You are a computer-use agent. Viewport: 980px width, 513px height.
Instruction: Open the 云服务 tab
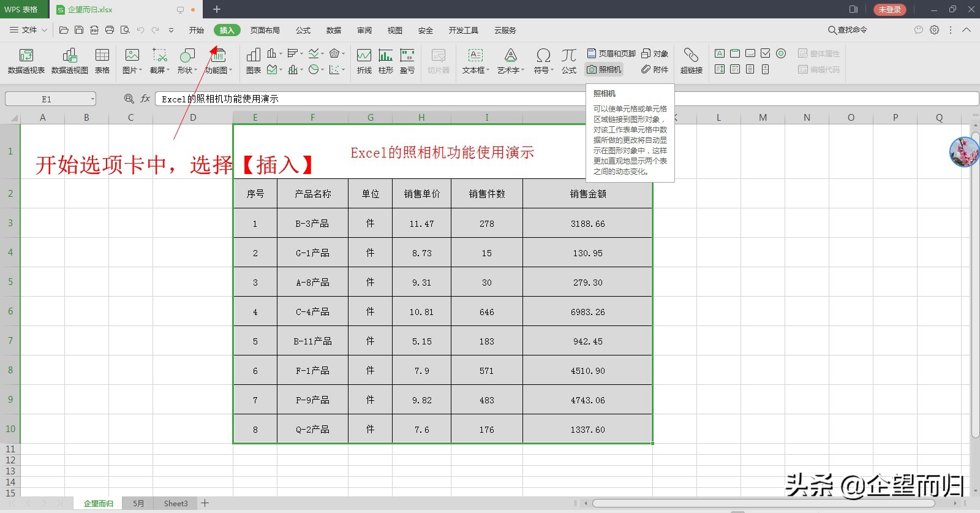505,30
